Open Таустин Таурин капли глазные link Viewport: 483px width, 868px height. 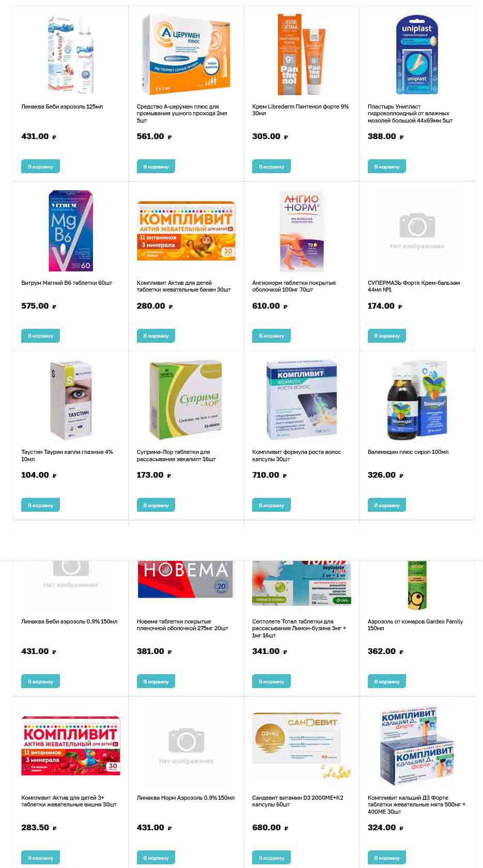67,455
